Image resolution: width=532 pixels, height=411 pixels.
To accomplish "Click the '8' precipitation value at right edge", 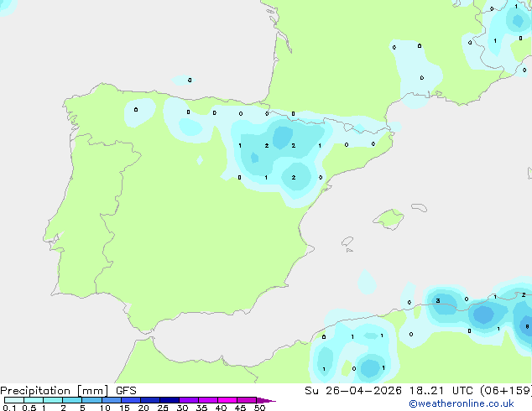I will (x=527, y=326).
